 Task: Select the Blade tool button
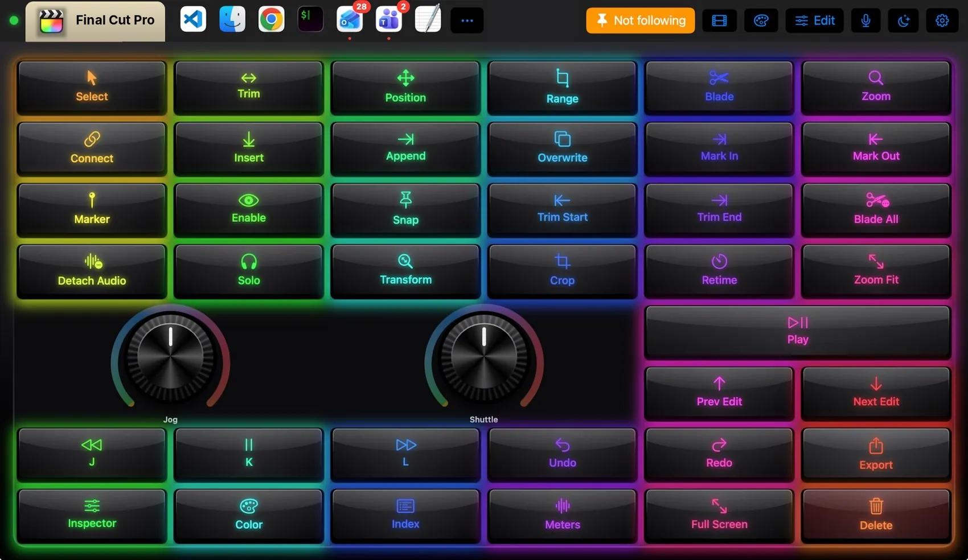pos(719,88)
